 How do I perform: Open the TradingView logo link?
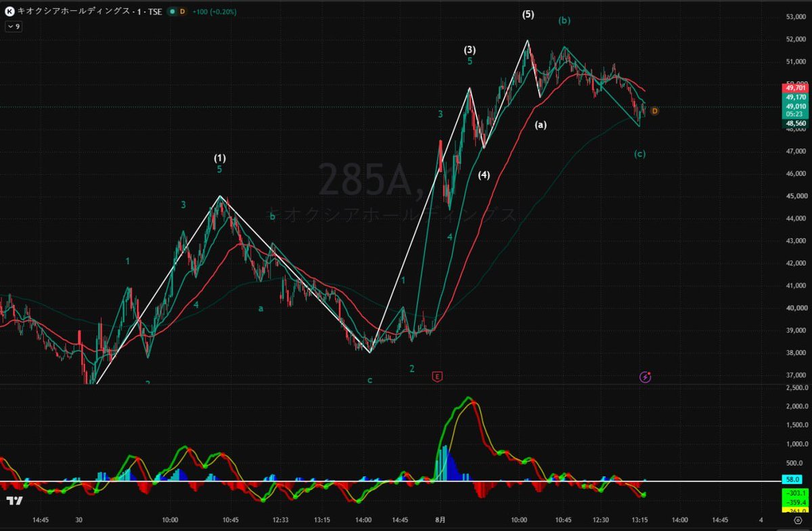point(14,501)
